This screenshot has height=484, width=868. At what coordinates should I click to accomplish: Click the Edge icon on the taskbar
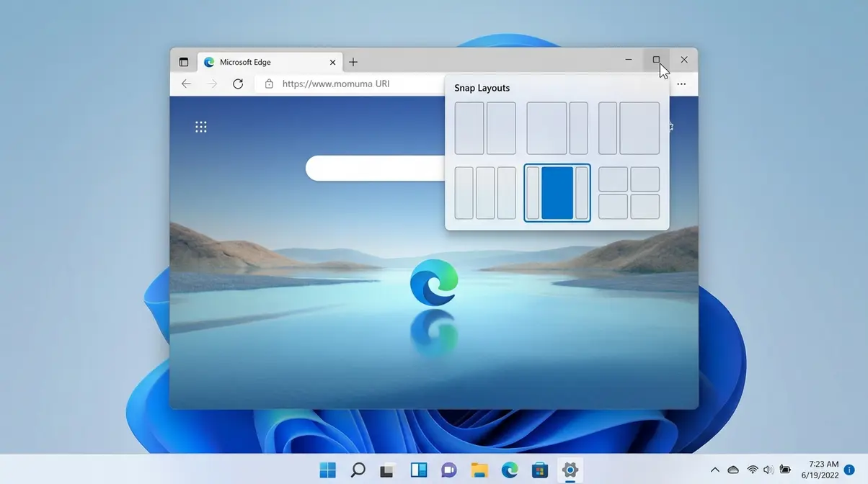510,470
